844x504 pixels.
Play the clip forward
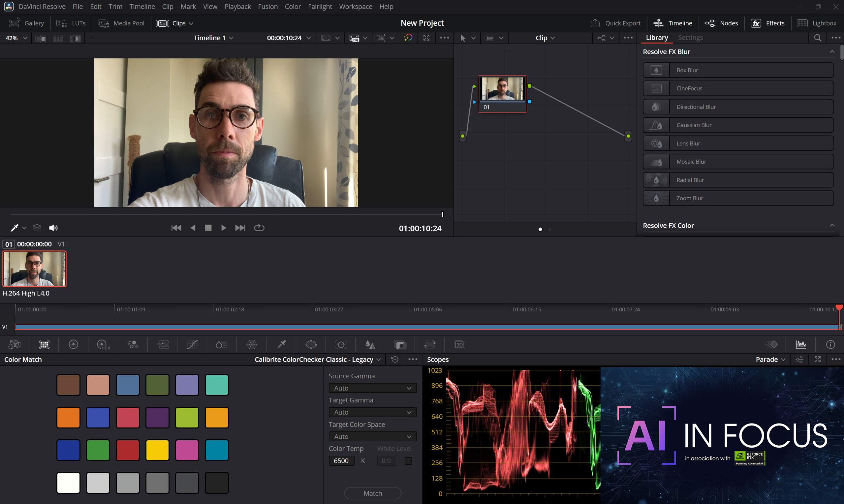coord(223,228)
